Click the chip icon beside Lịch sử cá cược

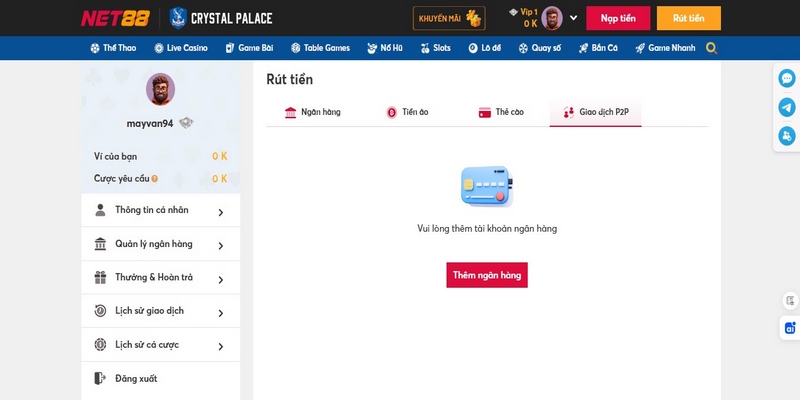click(x=101, y=344)
